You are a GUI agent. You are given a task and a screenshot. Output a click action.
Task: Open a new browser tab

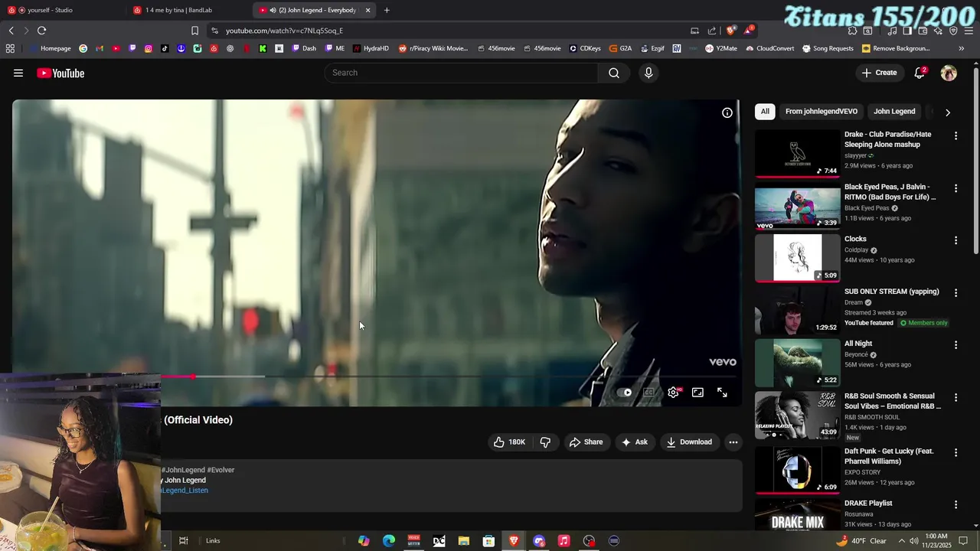387,10
